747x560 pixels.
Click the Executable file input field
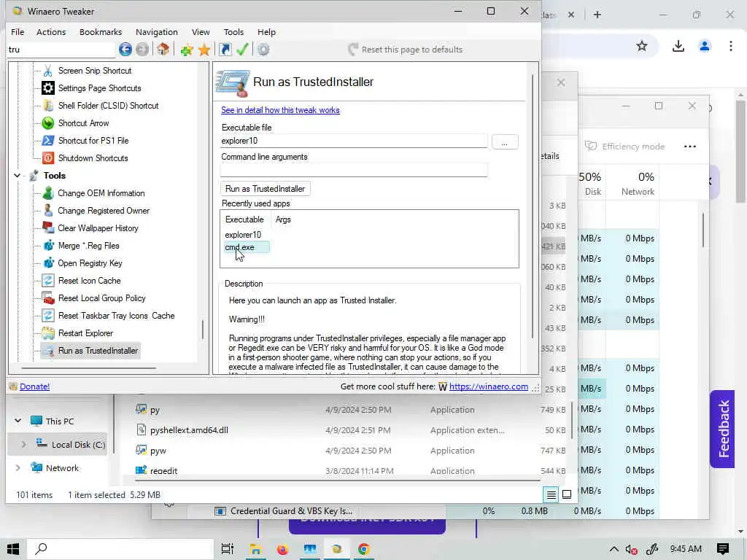(x=354, y=141)
